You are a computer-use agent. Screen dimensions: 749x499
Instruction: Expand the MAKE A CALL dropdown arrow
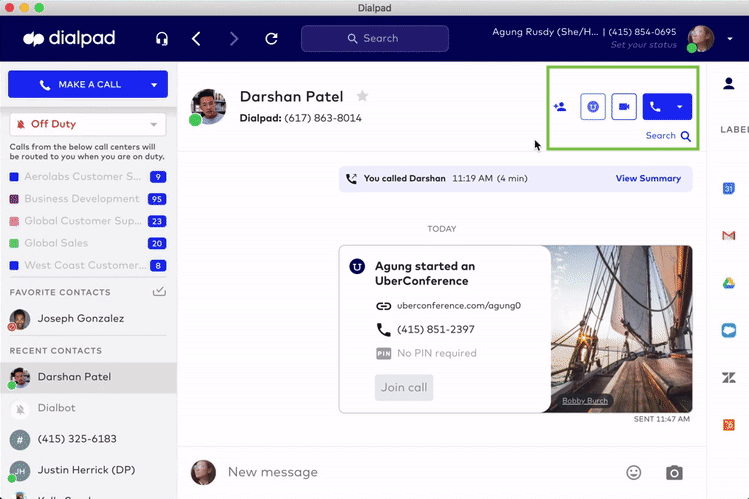154,85
